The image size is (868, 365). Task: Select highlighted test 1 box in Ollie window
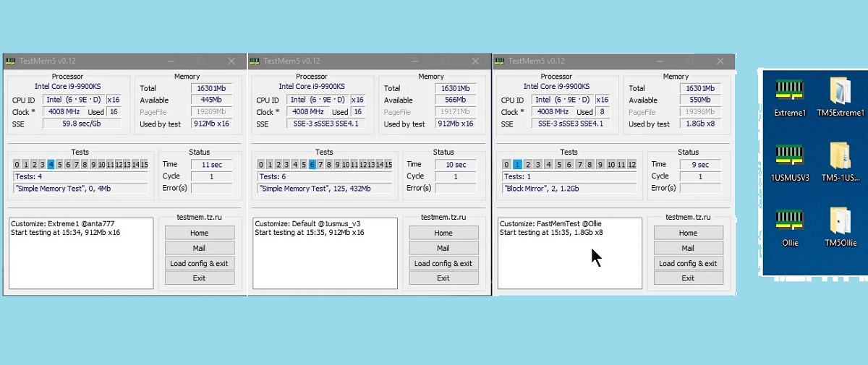(x=517, y=165)
